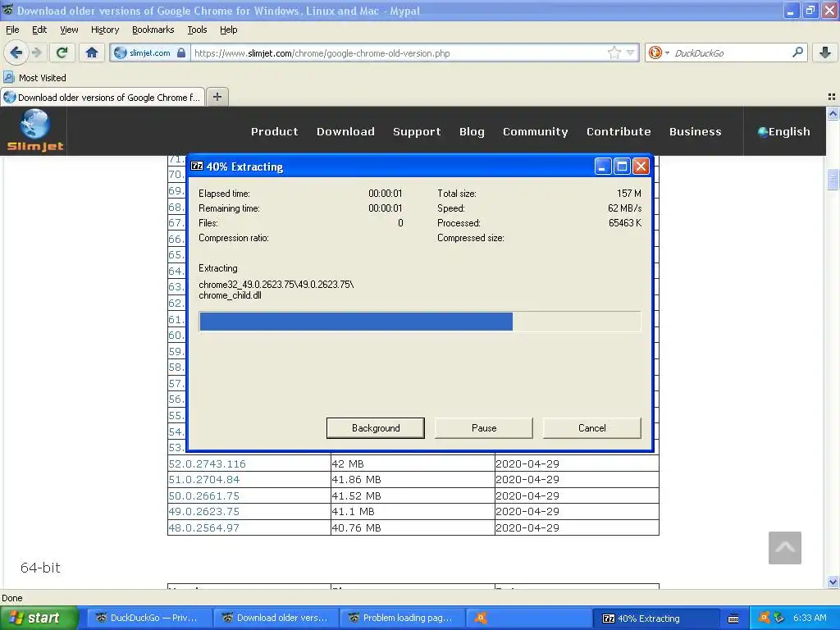Open the History menu
Screen dimensions: 840x630
tap(104, 30)
